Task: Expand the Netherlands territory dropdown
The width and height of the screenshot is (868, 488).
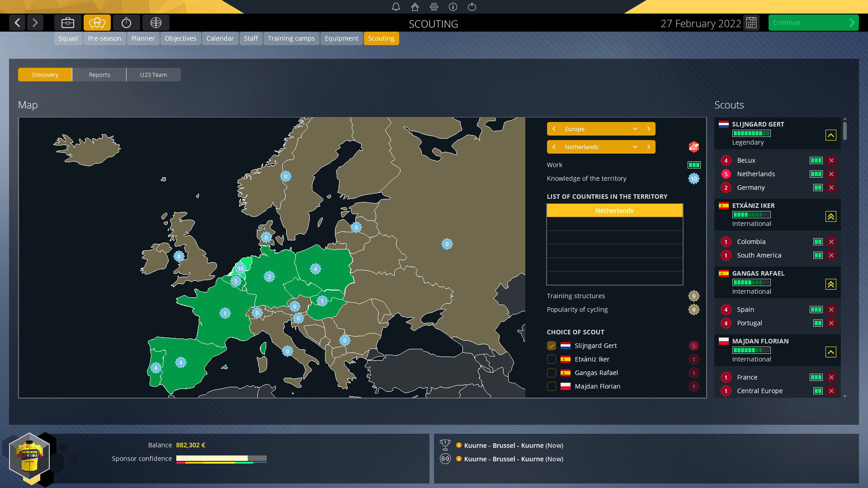Action: [x=635, y=146]
